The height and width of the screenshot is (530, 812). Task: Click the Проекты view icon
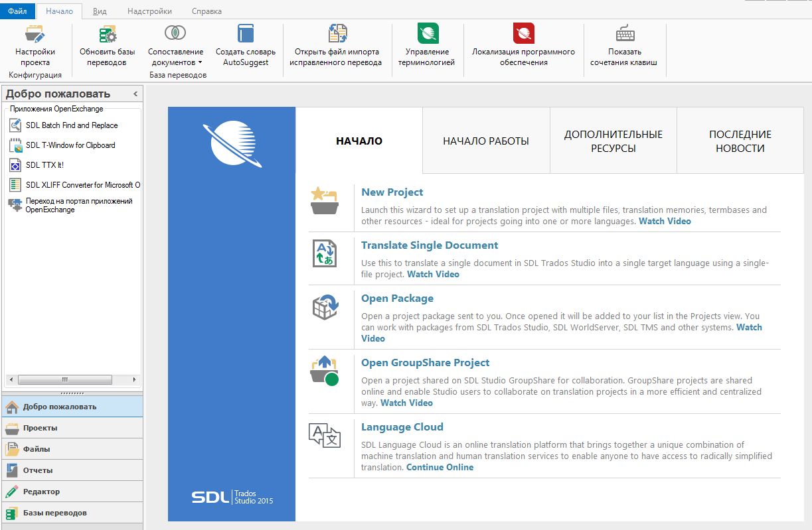click(x=12, y=428)
